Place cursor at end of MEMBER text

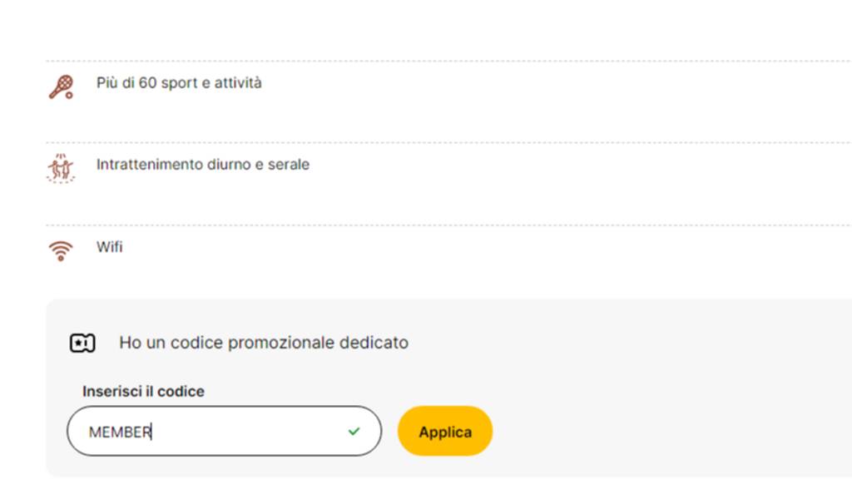(x=151, y=432)
